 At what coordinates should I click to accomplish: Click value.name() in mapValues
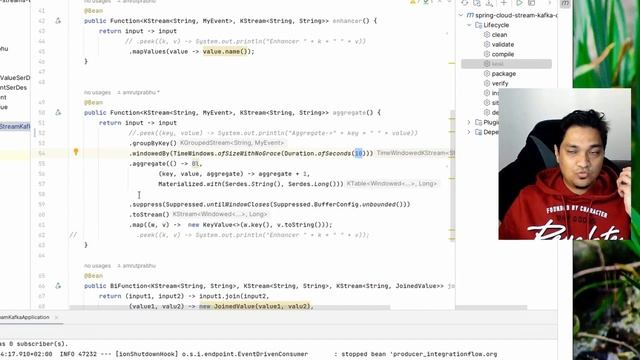coord(225,51)
